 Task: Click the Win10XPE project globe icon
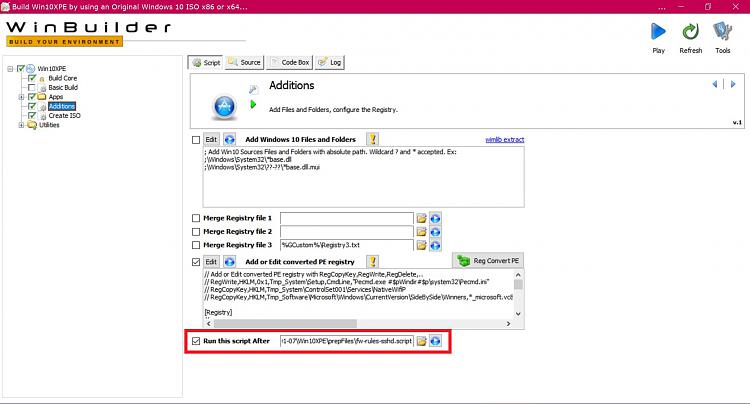pyautogui.click(x=31, y=69)
